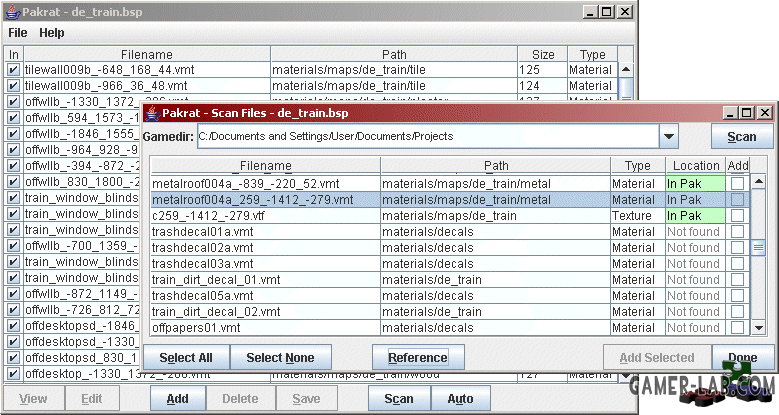Click the Scan button in Scan Files dialog
Image resolution: width=779 pixels, height=415 pixels.
pos(742,137)
